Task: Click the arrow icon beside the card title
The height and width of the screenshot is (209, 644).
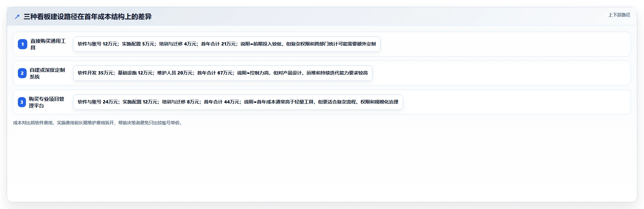Action: point(17,17)
